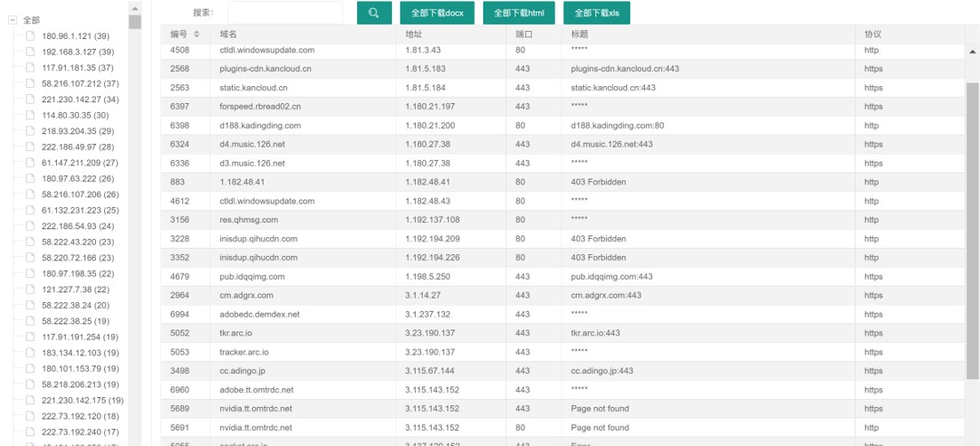Click the page icon for 114.80.30.35

tap(30, 115)
